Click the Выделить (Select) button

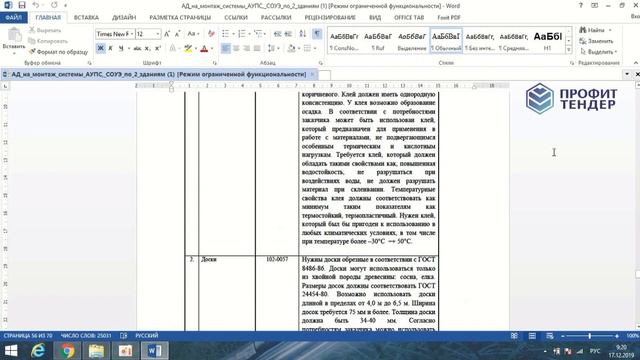[598, 52]
